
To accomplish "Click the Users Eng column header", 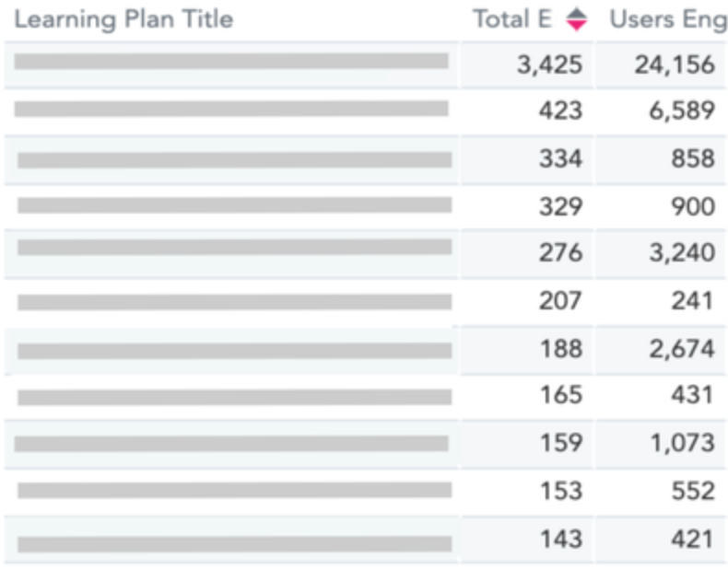I will tap(667, 18).
